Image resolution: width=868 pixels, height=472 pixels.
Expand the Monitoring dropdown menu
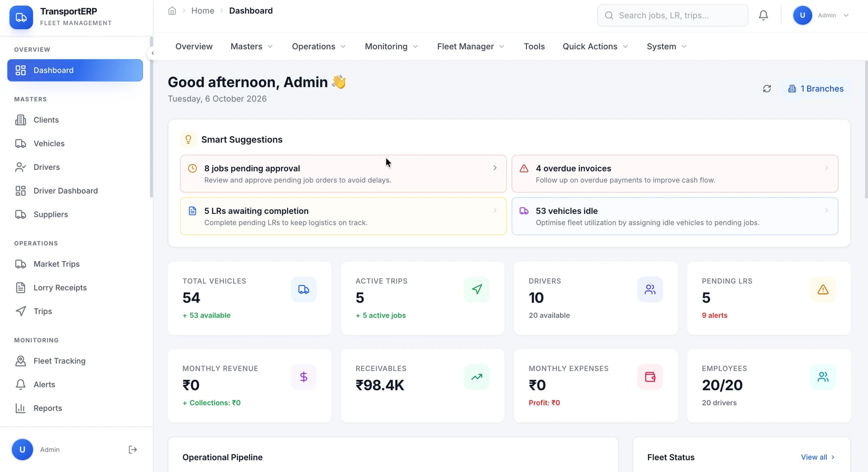(x=391, y=46)
